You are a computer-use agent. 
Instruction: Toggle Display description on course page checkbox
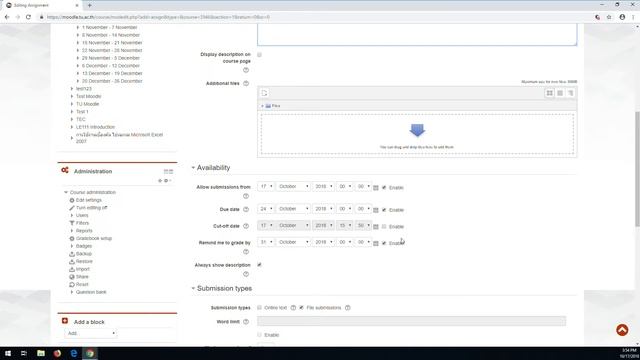pos(260,55)
